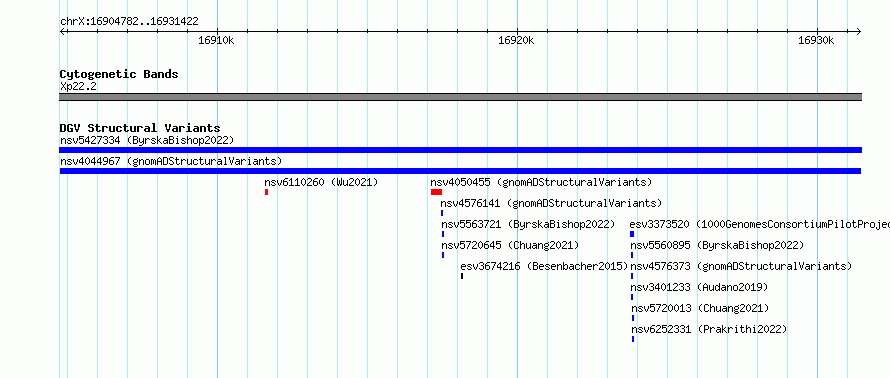Open the nsv5560895 (ByrskaBishop2022) label
Screen dimensions: 890x378
pos(717,245)
